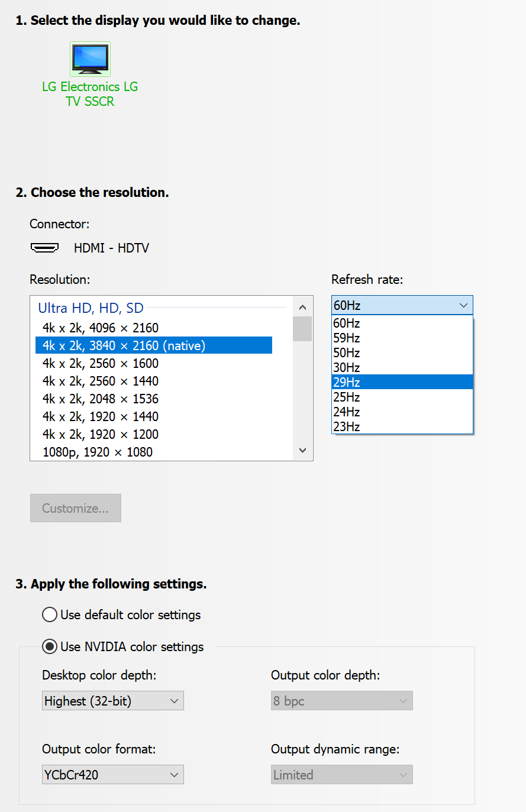Choose 24Hz in the refresh rate list
This screenshot has width=526, height=812.
tap(402, 412)
